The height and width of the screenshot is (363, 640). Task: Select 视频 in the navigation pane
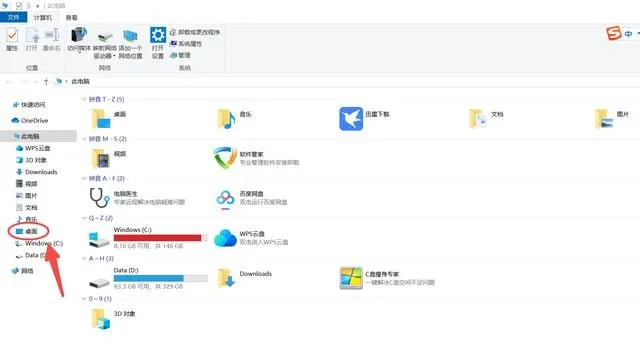(x=27, y=183)
